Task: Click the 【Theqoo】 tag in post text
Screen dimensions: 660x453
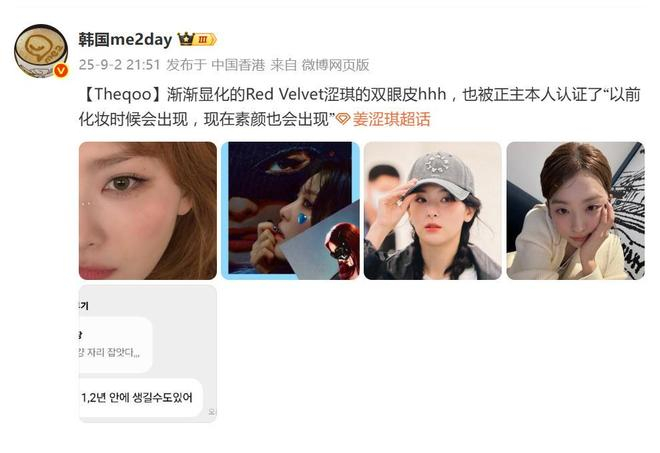Action: click(122, 94)
